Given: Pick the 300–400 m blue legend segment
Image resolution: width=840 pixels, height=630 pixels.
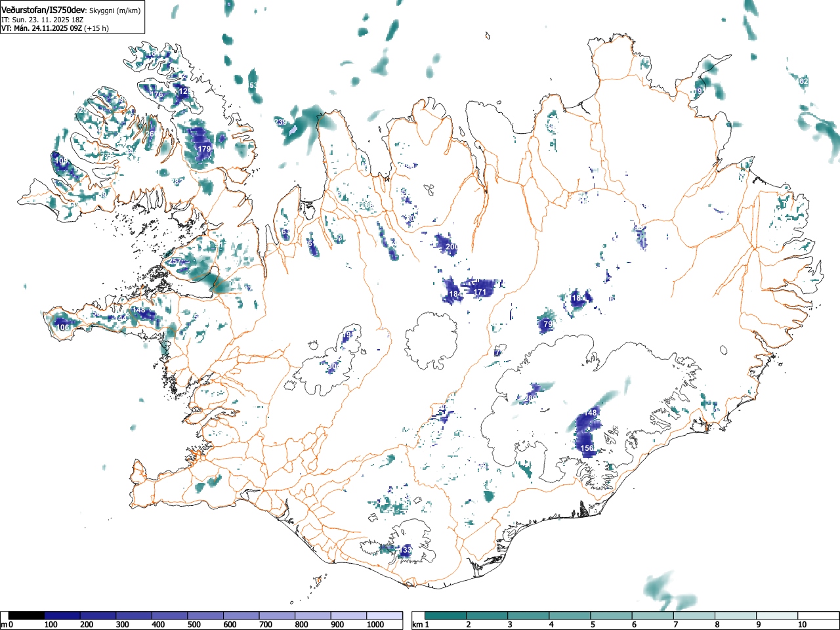Looking at the screenshot, I should [134, 616].
